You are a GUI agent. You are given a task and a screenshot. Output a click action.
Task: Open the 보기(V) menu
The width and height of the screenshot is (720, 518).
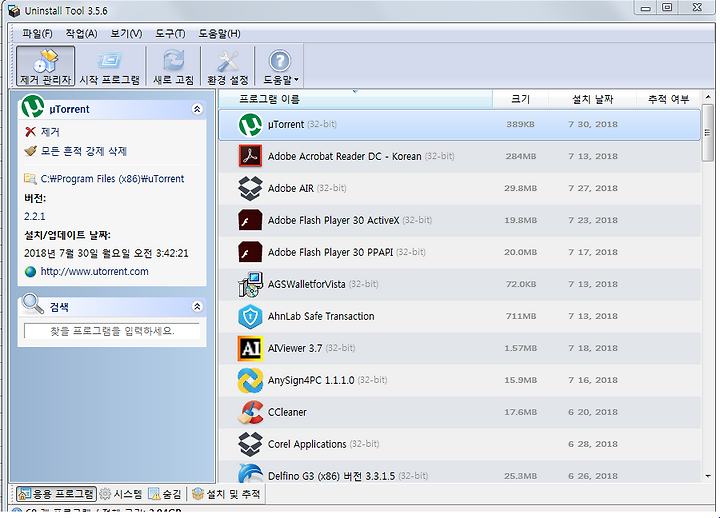coord(126,34)
